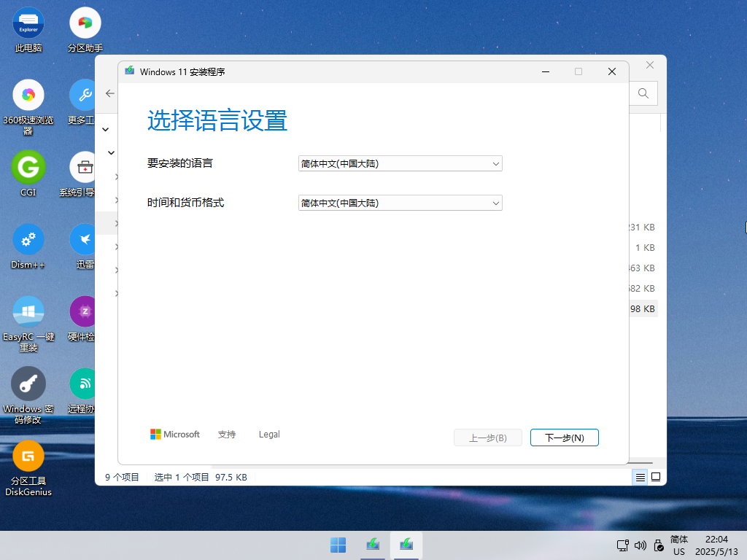Open the Legal link
Screen dimensions: 747x560
click(269, 435)
